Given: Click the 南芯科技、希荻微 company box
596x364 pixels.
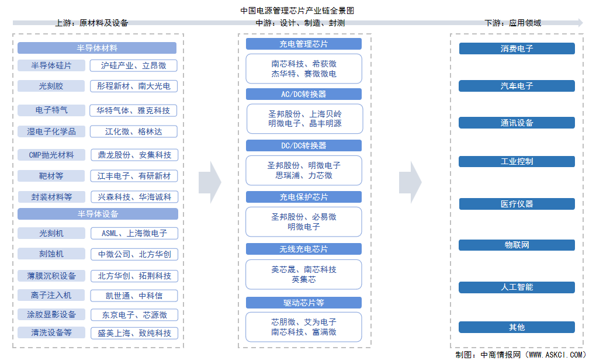Looking at the screenshot, I should [304, 69].
